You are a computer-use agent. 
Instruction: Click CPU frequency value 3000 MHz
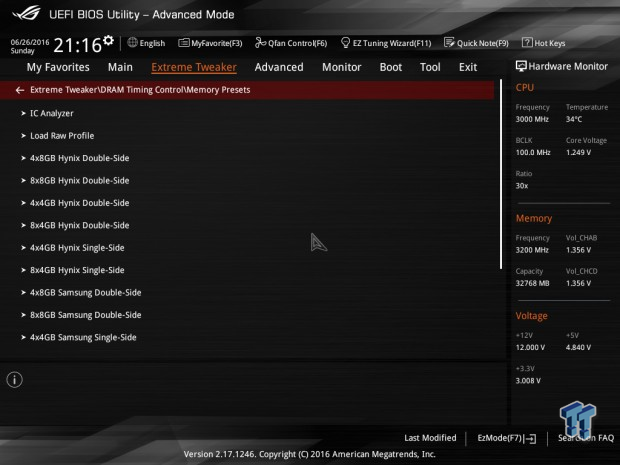pos(532,119)
